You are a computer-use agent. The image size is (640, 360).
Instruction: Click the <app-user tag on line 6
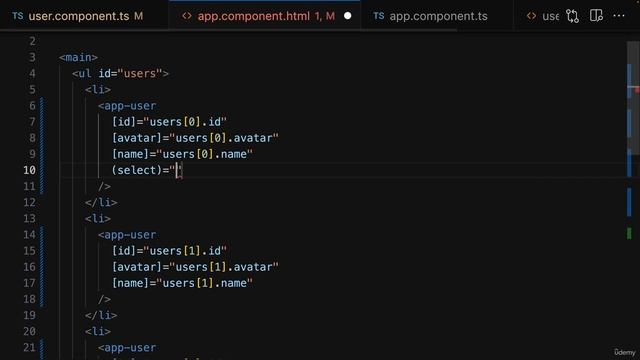coord(127,106)
